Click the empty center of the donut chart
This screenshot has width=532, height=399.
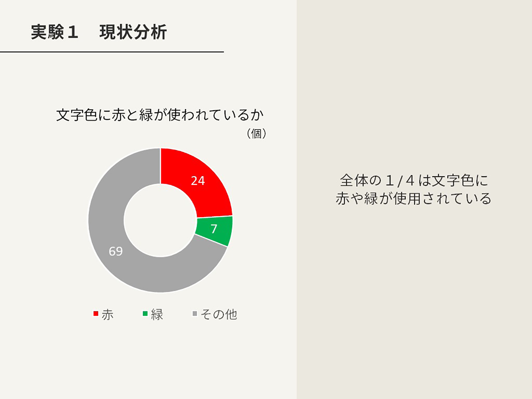click(x=160, y=220)
